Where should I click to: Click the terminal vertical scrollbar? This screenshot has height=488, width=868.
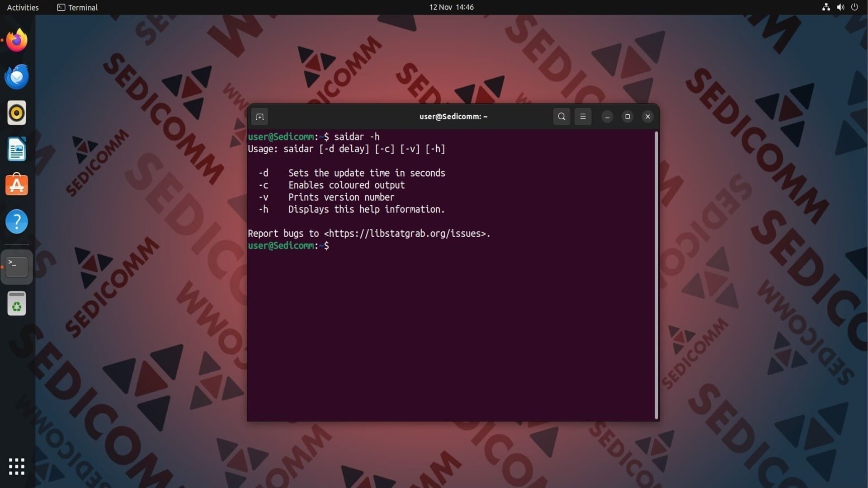[656, 275]
